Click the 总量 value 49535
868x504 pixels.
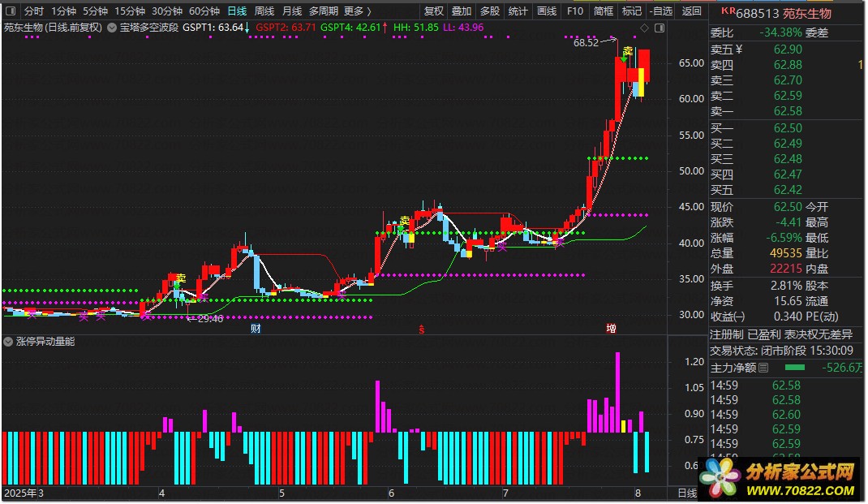(x=786, y=254)
